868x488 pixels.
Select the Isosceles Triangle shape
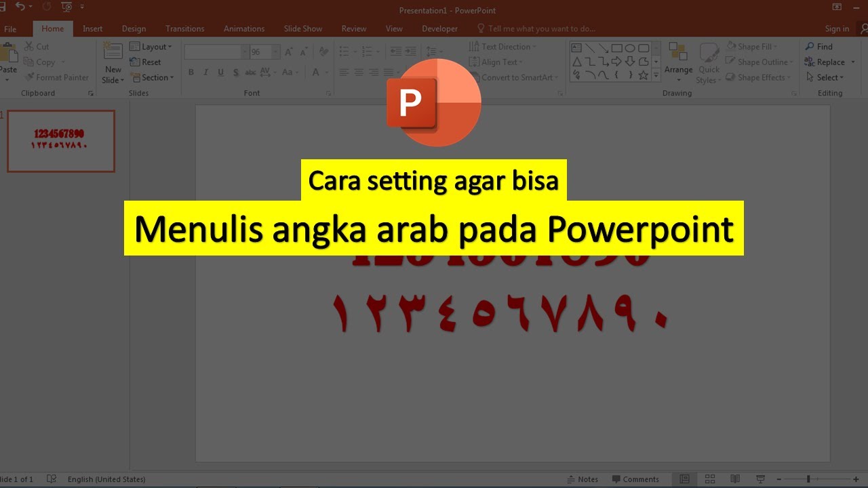coord(576,62)
